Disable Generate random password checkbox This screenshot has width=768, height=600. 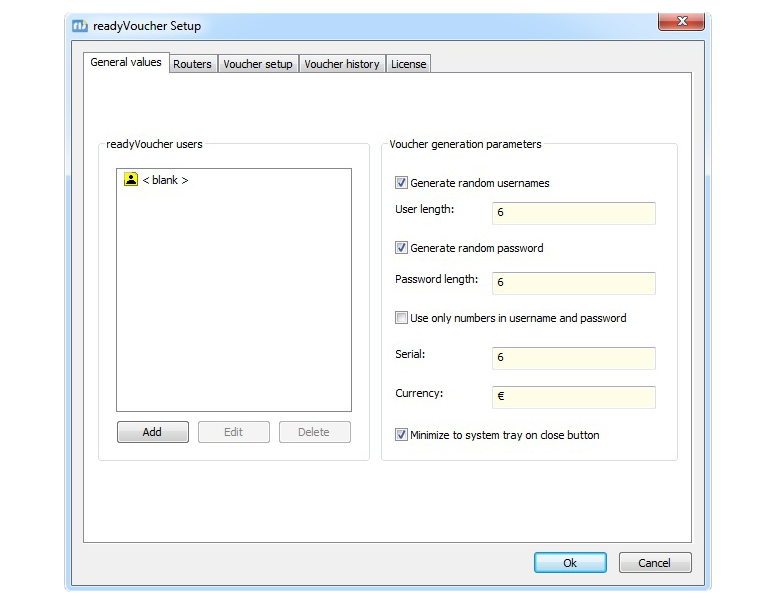click(x=402, y=248)
